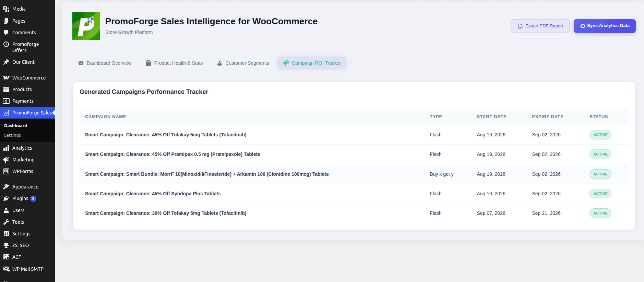Click the Customer Segments person icon
644x282 pixels.
click(219, 63)
